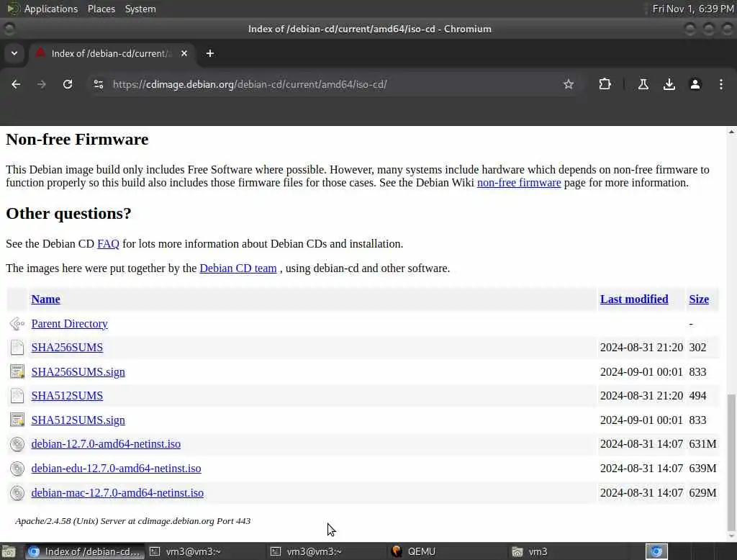Open the Chromium three-dot menu
Screen dimensions: 737x560
(720, 84)
